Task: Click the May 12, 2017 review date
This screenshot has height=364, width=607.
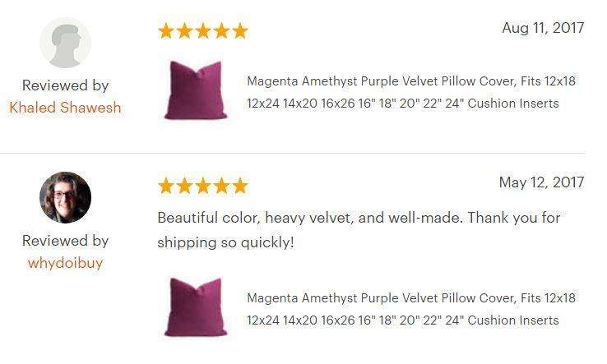Action: (x=541, y=182)
